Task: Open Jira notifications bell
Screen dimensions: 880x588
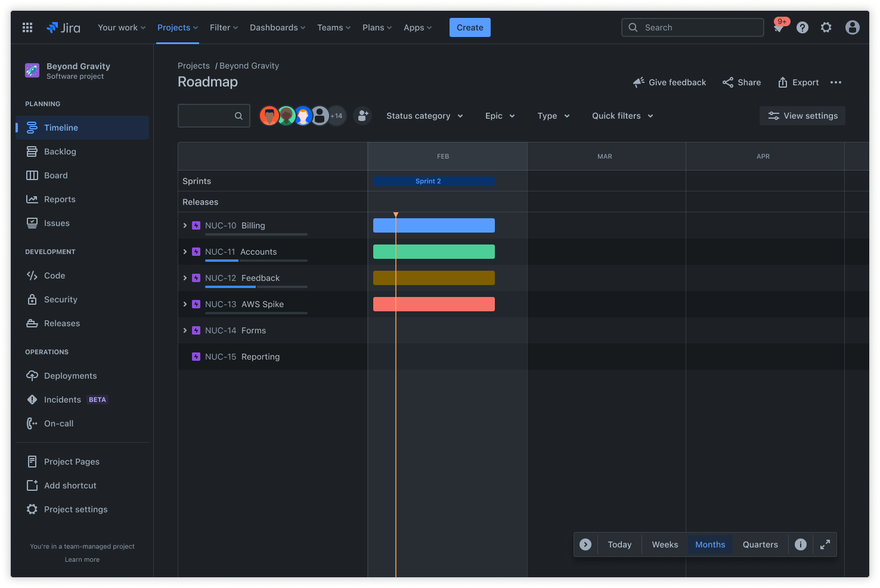Action: (779, 27)
